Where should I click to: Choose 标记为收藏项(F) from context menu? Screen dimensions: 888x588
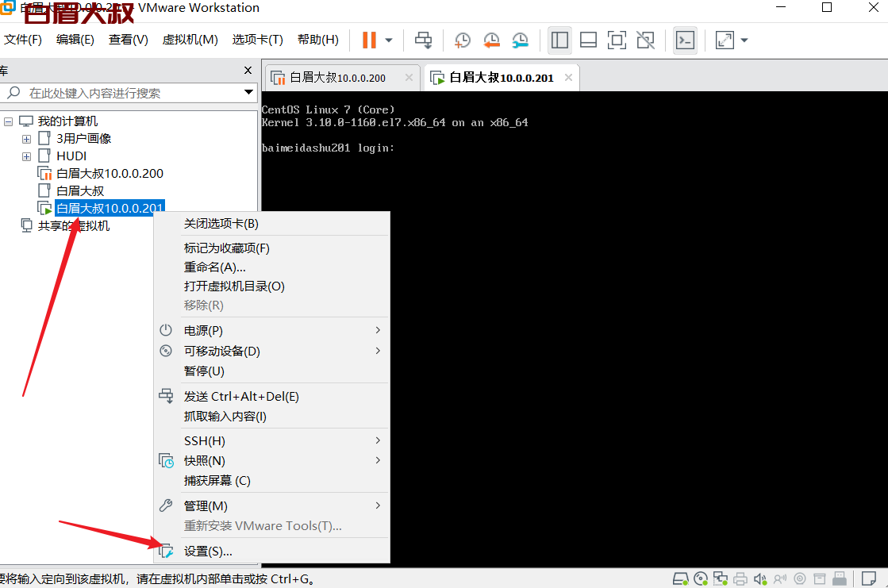tap(272, 248)
